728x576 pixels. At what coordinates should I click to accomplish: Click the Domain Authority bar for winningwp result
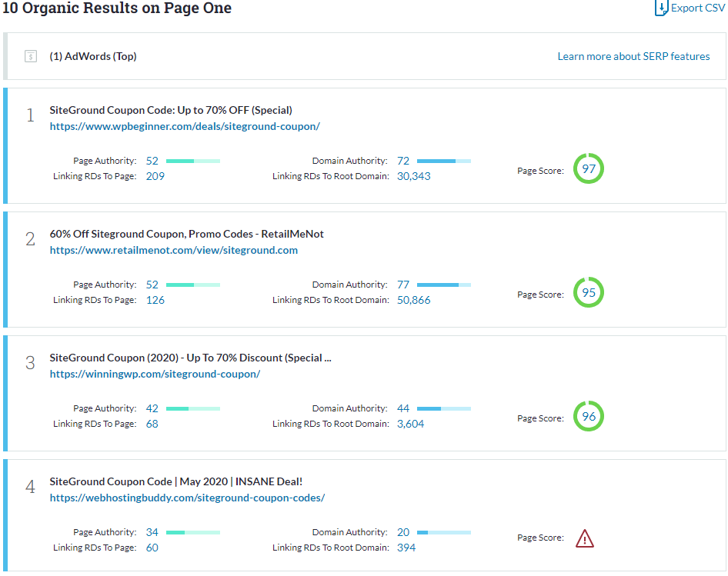[444, 409]
